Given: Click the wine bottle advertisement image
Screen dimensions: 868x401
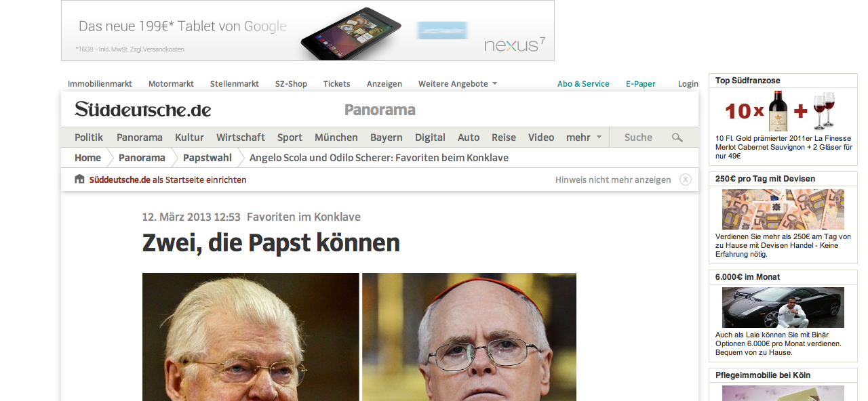Looking at the screenshot, I should point(783,111).
